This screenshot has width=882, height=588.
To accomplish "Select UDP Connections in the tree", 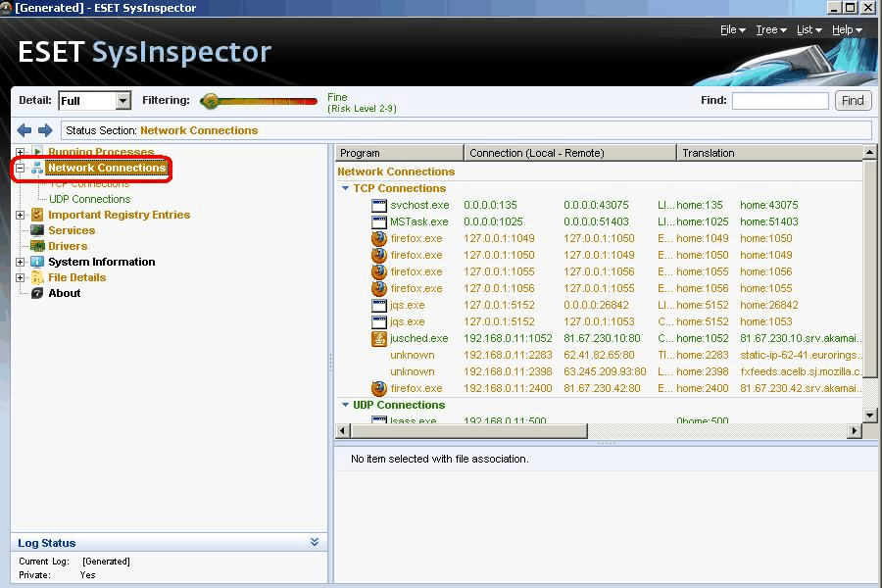I will (x=89, y=199).
